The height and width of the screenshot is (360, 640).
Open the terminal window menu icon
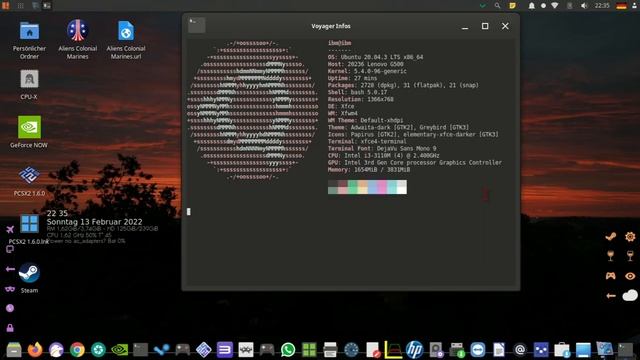(x=196, y=26)
